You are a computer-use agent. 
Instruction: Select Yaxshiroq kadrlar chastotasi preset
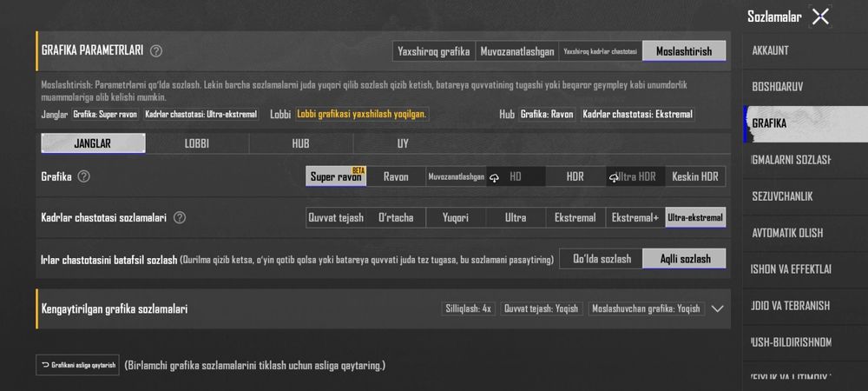pos(601,51)
